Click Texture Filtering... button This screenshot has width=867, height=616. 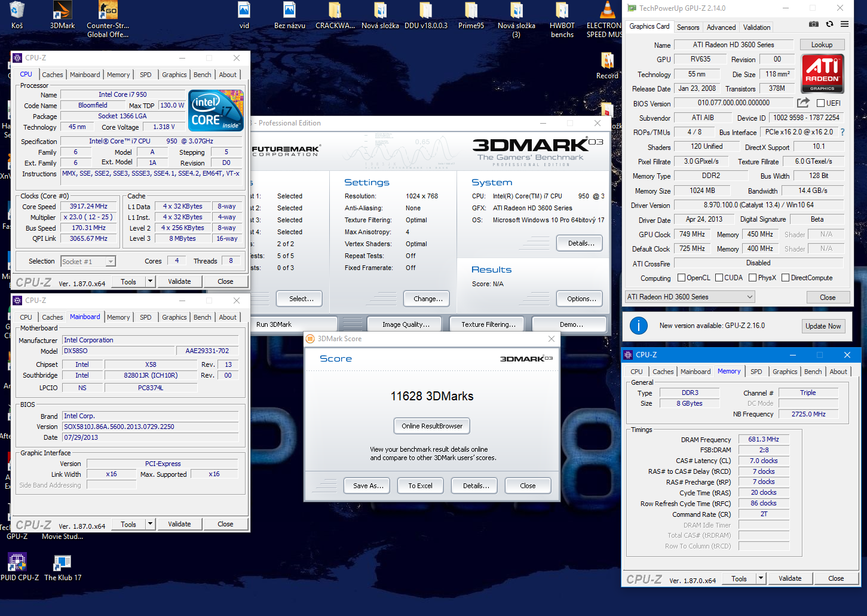[488, 324]
